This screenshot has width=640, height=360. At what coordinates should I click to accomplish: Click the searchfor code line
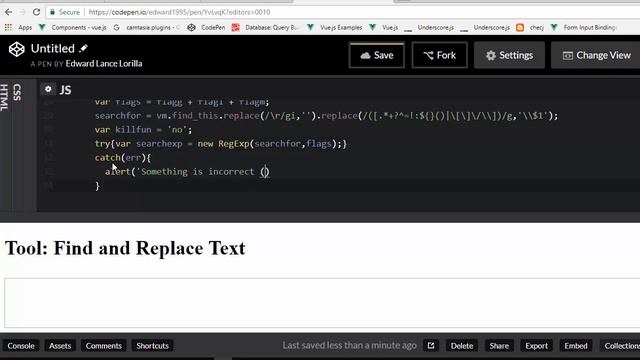[326, 116]
